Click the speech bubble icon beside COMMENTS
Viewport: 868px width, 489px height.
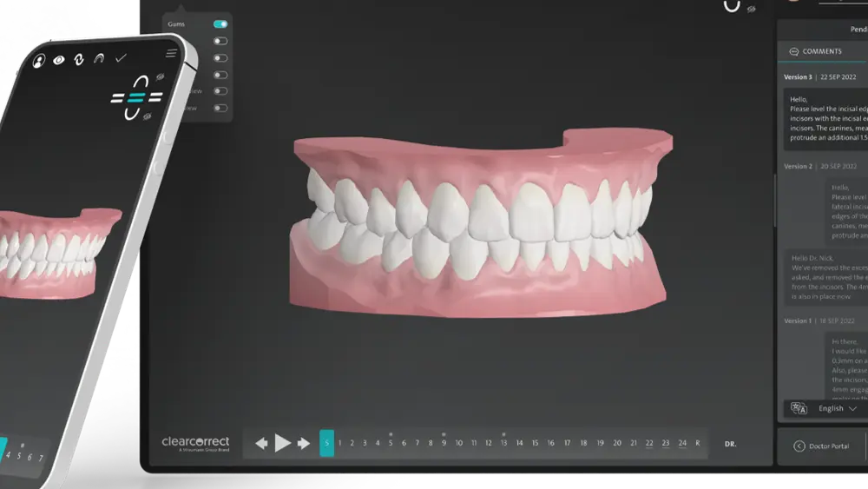pos(794,51)
